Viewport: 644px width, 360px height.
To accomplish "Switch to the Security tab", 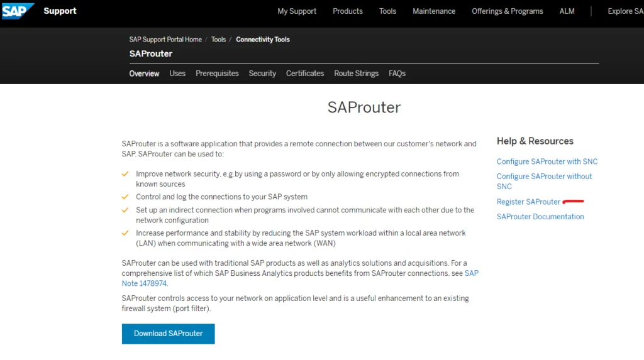I will (x=262, y=74).
